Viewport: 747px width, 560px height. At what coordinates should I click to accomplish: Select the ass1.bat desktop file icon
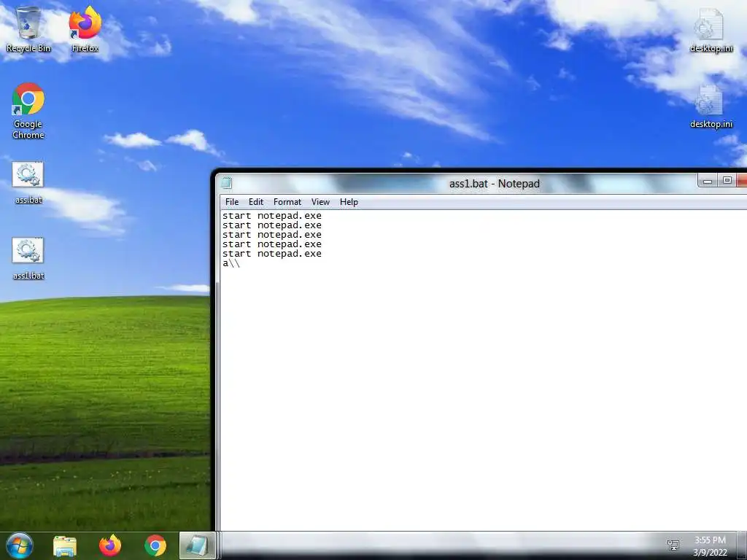coord(28,258)
